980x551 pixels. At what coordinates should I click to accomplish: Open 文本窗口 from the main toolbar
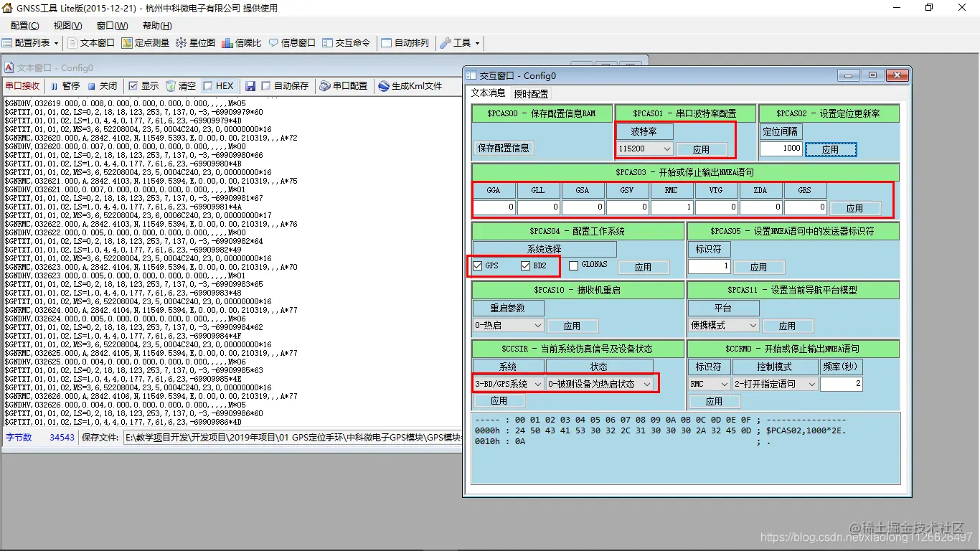pos(91,43)
